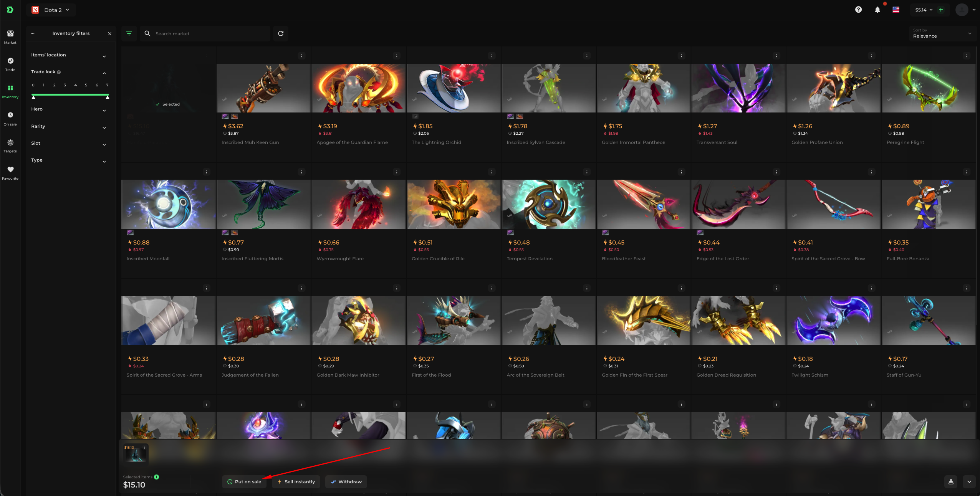Go to the Market section
Viewport: 980px width, 496px height.
[10, 37]
